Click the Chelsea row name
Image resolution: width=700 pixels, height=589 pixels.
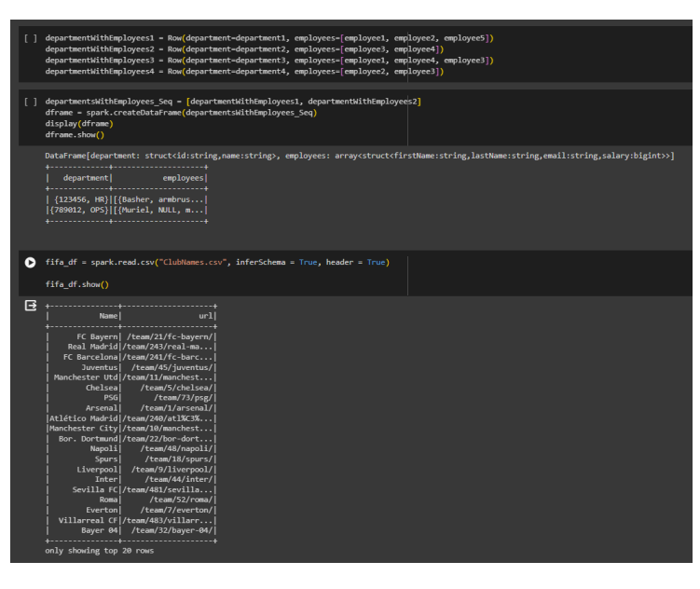tap(102, 388)
